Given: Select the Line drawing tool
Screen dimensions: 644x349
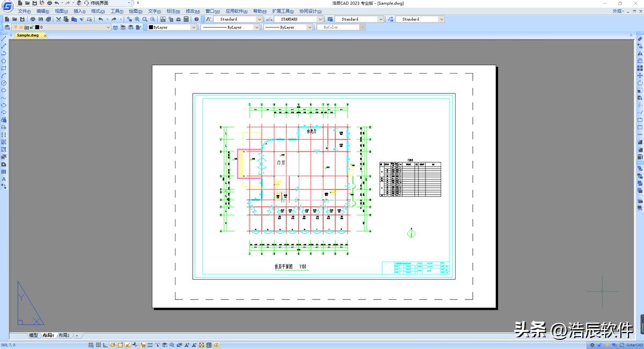Looking at the screenshot, I should (x=4, y=38).
